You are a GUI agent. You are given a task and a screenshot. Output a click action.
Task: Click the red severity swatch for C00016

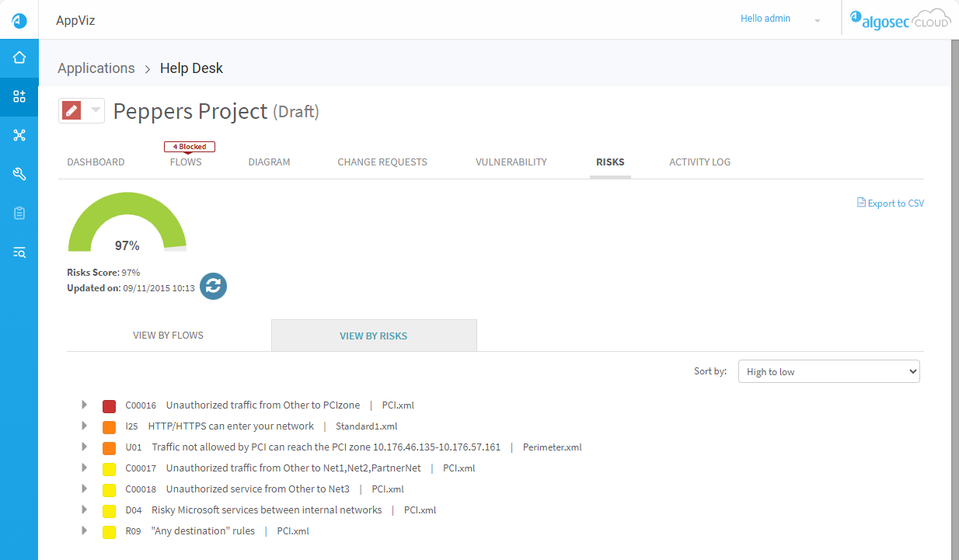(x=109, y=405)
